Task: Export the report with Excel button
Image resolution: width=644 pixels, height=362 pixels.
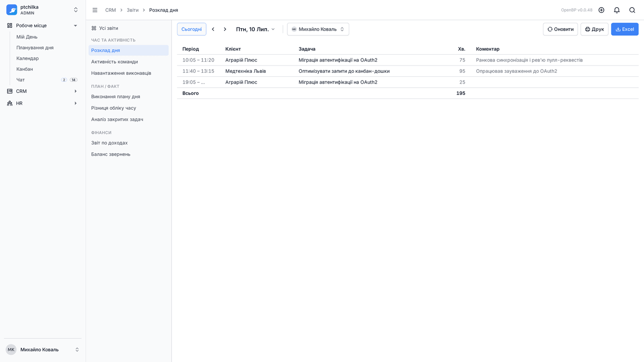Action: tap(625, 29)
